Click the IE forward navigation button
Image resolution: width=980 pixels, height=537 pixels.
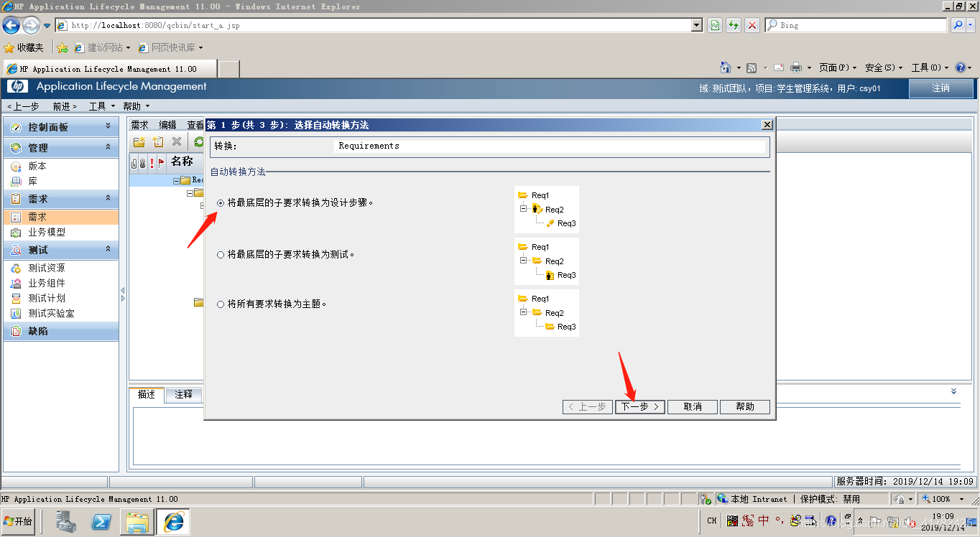tap(31, 25)
